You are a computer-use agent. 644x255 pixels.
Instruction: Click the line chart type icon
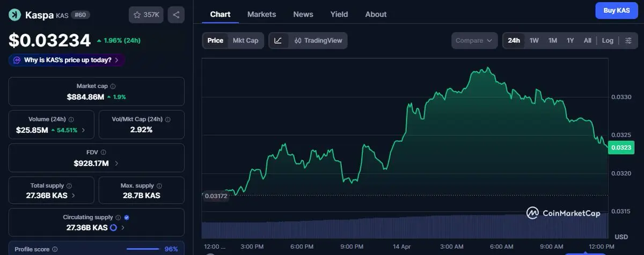(278, 41)
